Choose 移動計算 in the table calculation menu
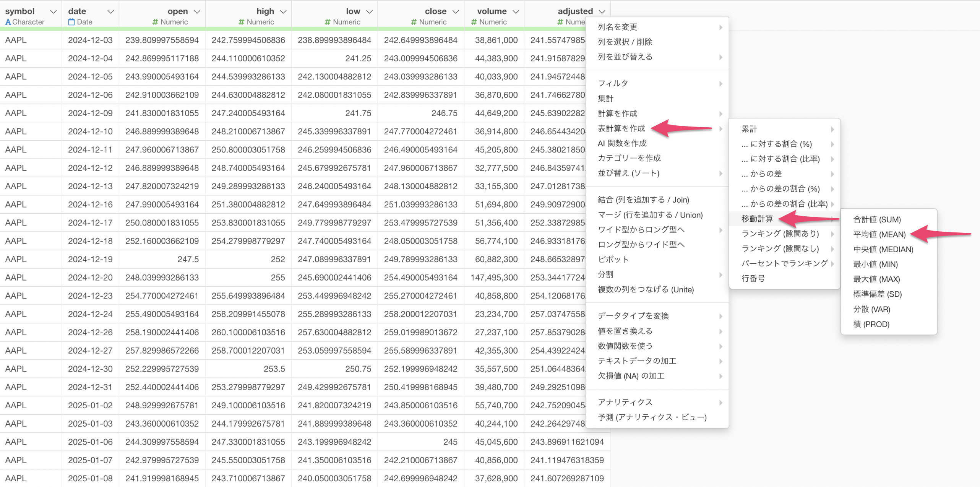This screenshot has width=980, height=487. point(757,219)
